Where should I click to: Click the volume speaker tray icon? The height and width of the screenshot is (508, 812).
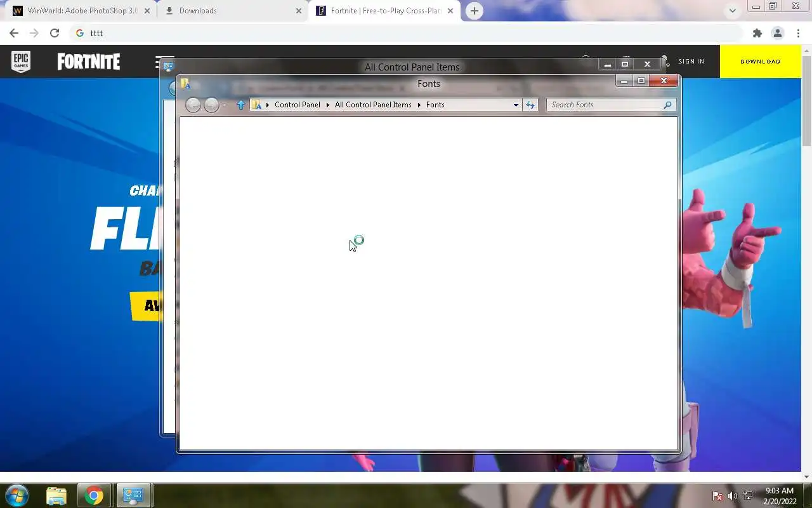point(733,496)
